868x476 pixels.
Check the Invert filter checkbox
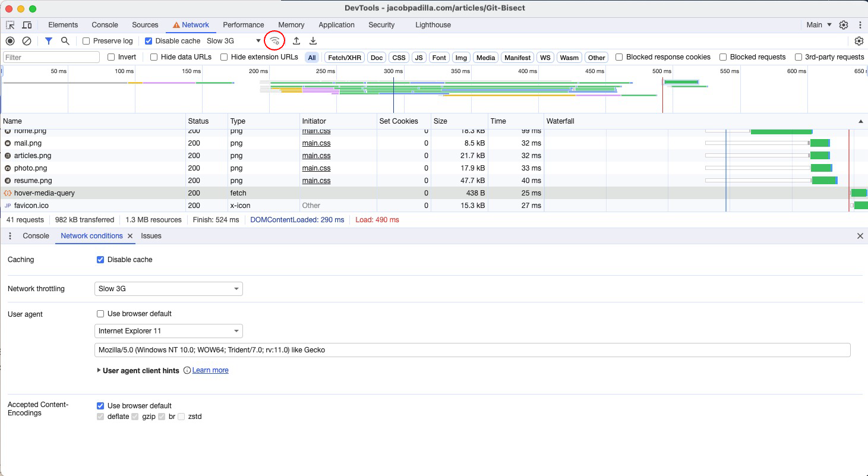(x=111, y=57)
